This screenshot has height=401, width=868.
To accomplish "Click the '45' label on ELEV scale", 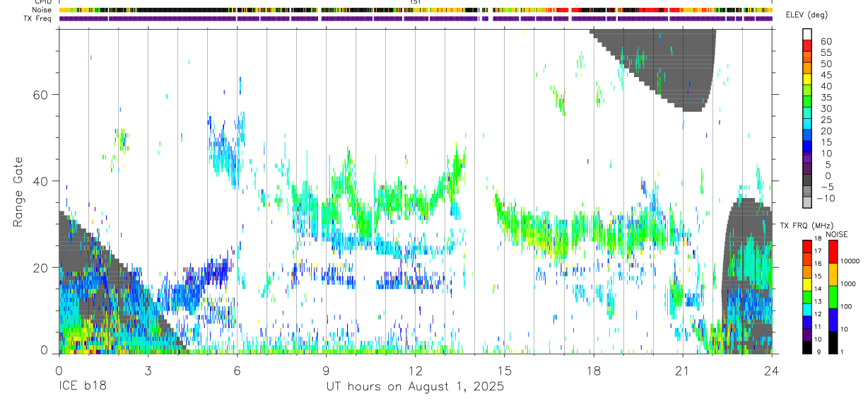I will [x=826, y=75].
